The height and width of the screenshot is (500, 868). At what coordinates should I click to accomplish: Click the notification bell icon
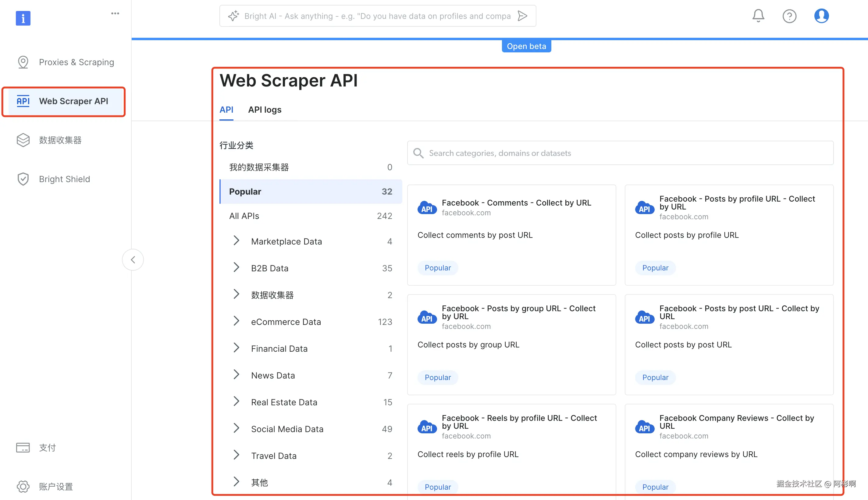tap(758, 16)
